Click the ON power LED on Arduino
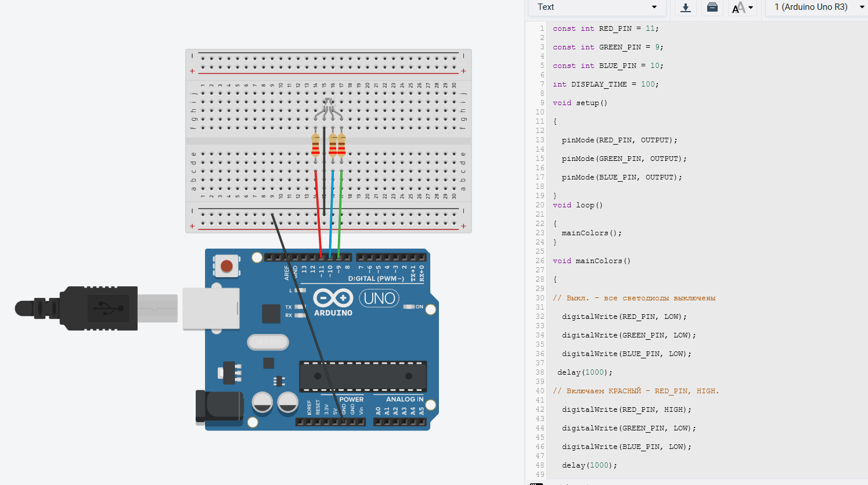 pos(409,307)
